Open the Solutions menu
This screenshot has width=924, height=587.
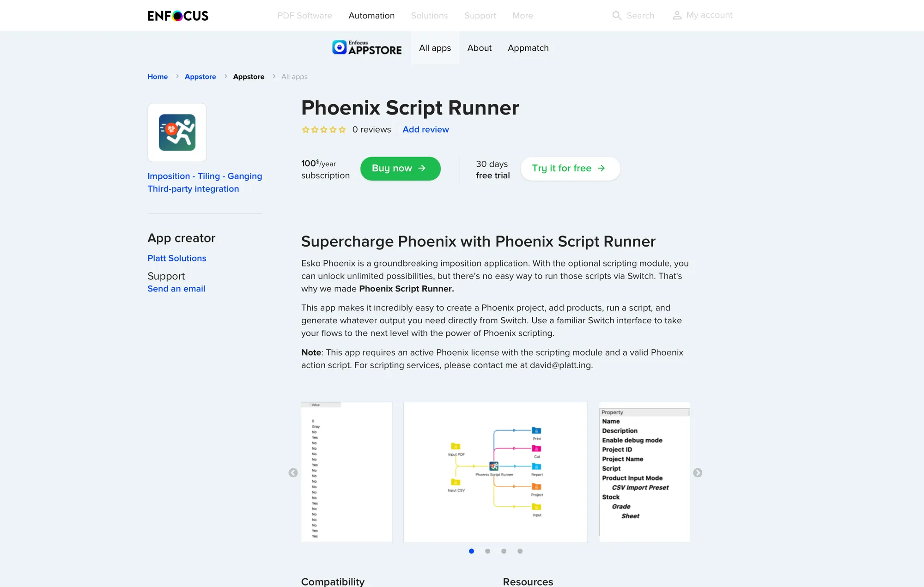coord(429,16)
